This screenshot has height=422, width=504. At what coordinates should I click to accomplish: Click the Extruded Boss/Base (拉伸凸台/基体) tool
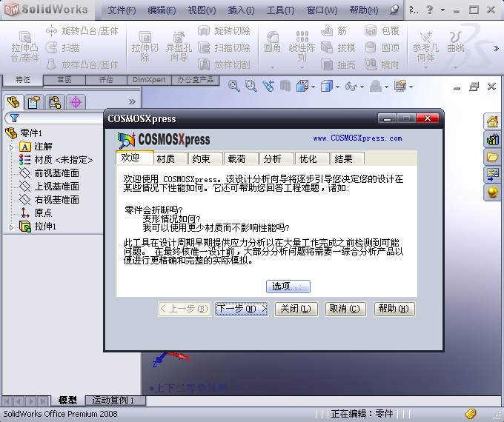click(25, 46)
